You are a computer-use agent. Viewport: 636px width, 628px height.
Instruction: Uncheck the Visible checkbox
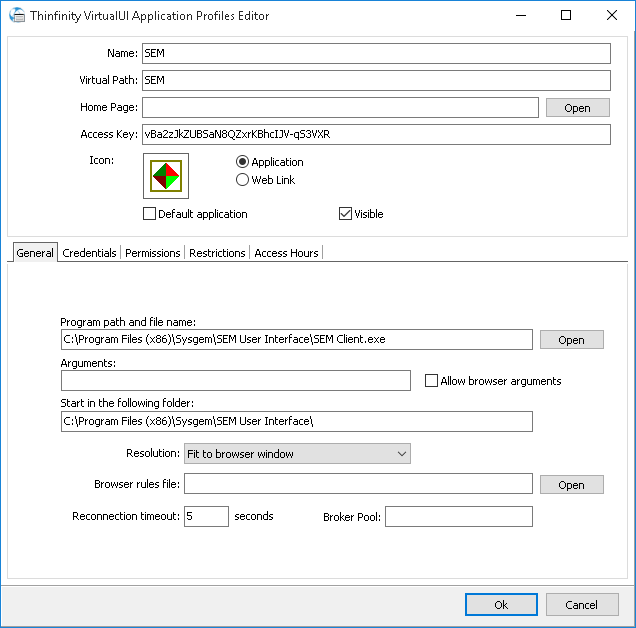pyautogui.click(x=346, y=214)
